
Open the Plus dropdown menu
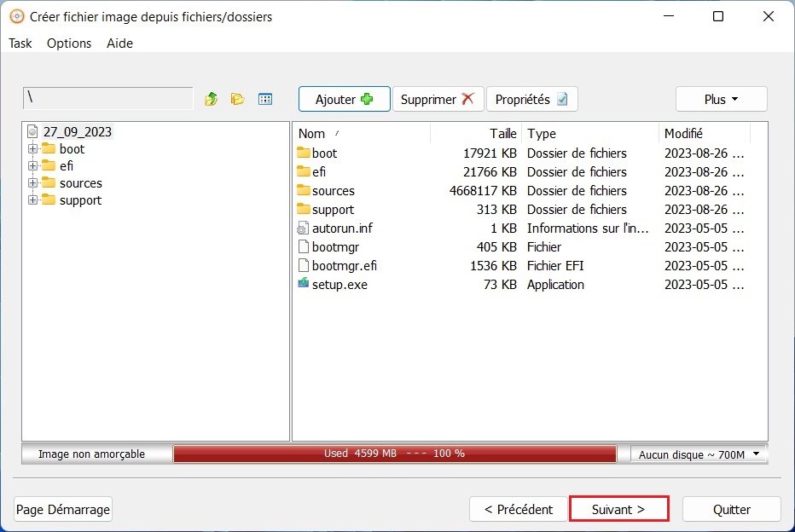[721, 99]
